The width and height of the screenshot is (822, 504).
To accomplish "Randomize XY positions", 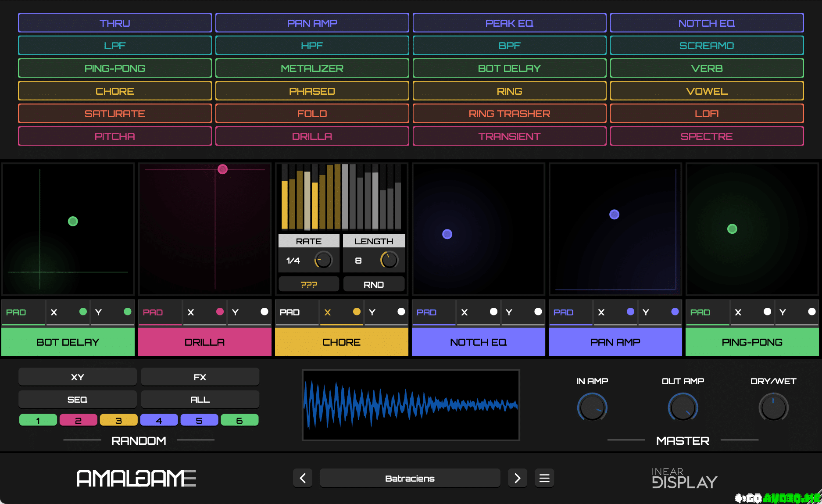I will coord(78,377).
